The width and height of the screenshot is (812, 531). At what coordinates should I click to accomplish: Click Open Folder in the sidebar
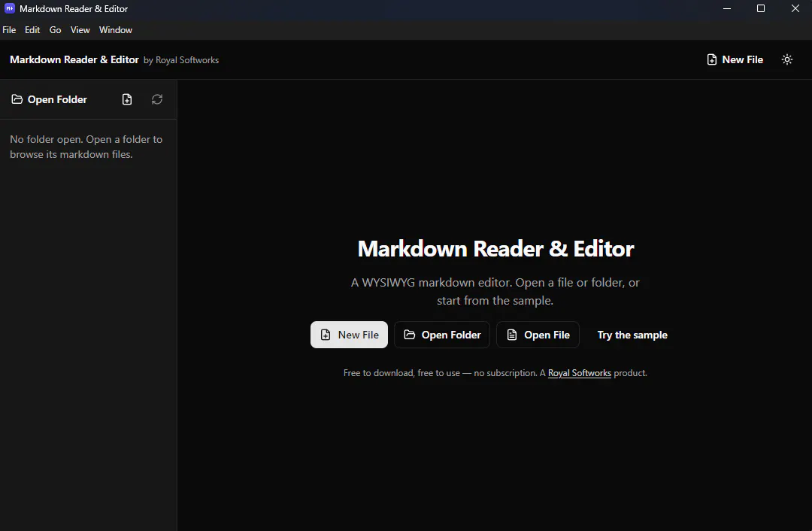click(50, 99)
